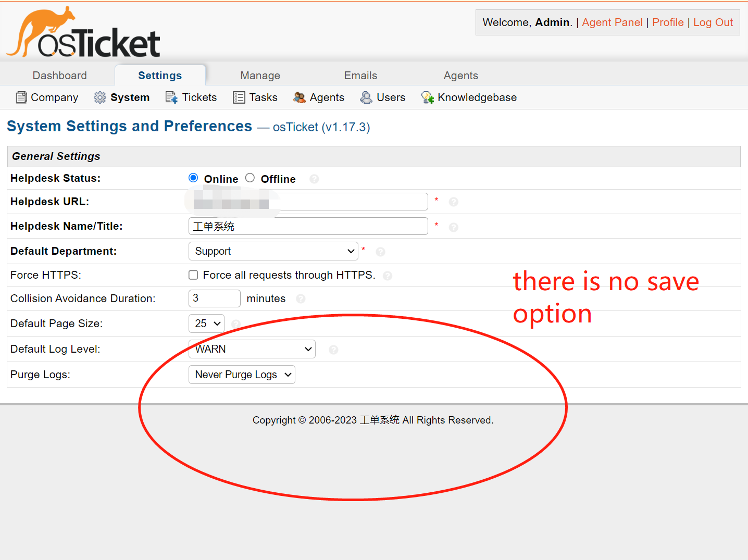This screenshot has width=748, height=560.
Task: Set helpdesk status to Offline
Action: [x=250, y=178]
